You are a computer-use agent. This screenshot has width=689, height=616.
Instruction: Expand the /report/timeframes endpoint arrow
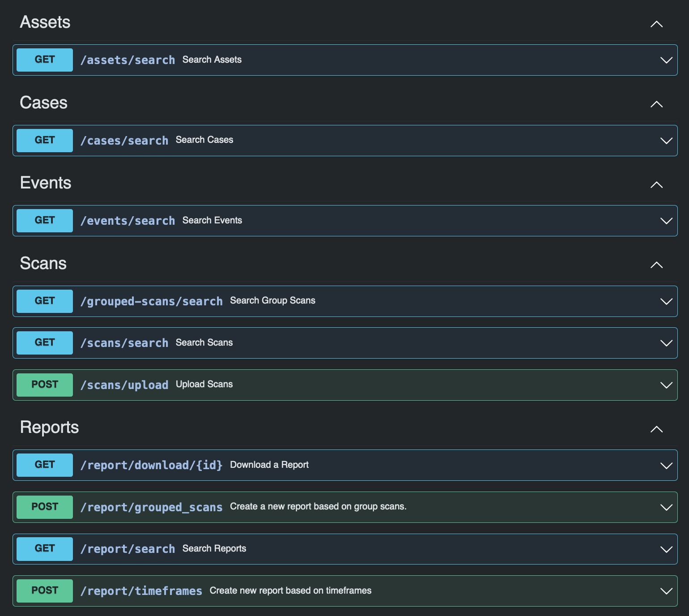[666, 591]
